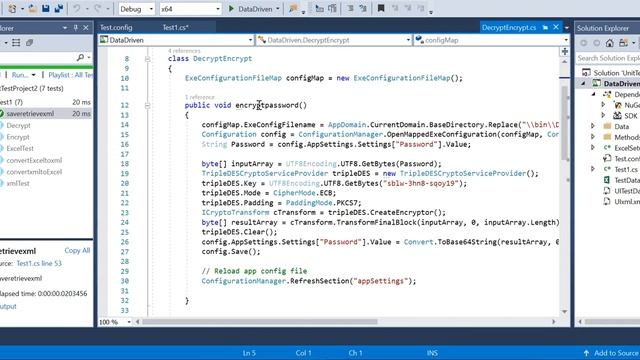Viewport: 640px width, 360px height.
Task: Click the Back icon in Solution Explorer
Action: (x=584, y=43)
